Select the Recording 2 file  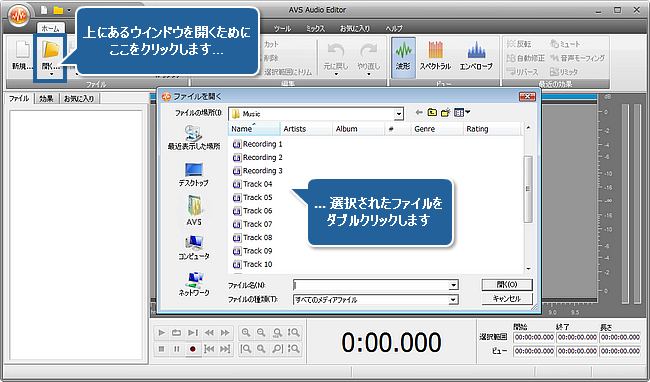click(x=257, y=157)
